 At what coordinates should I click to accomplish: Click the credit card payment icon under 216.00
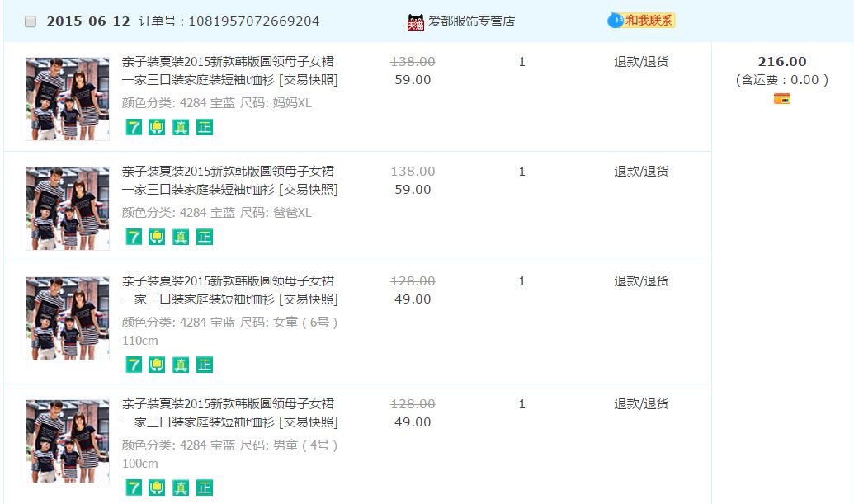[782, 99]
